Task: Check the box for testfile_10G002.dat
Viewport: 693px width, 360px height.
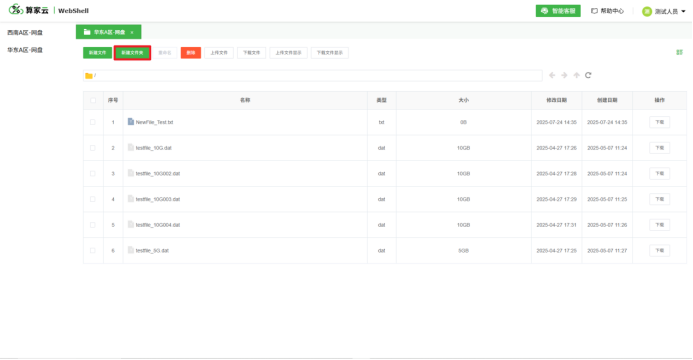Action: (x=93, y=174)
